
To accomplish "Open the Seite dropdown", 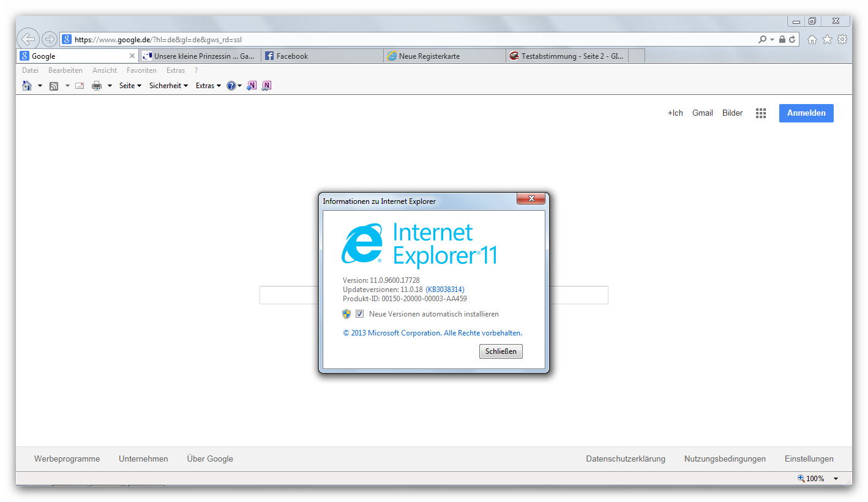I will point(130,86).
